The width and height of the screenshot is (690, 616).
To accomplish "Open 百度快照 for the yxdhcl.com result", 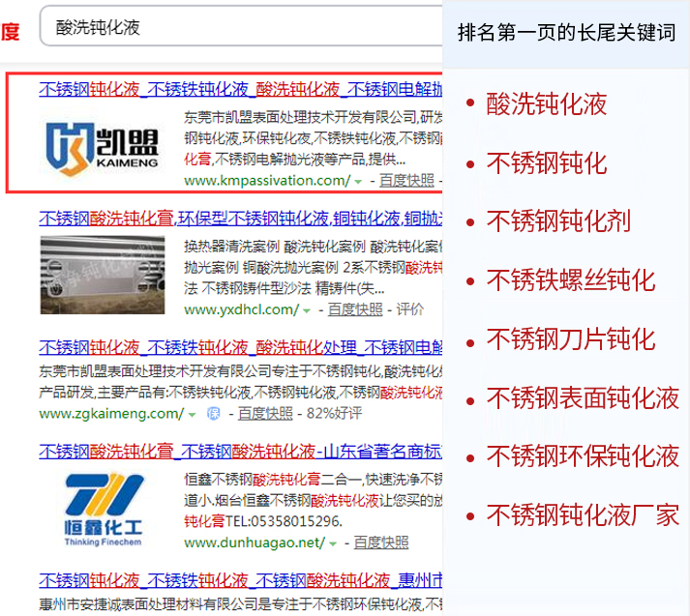I will [355, 309].
